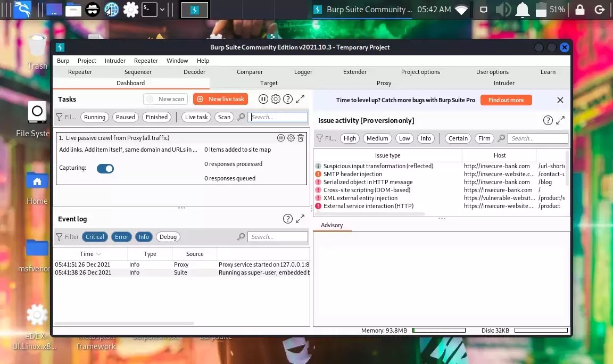Click the magnifier icon next to Tasks search
Viewport: 613px width, 364px height.
tap(241, 117)
